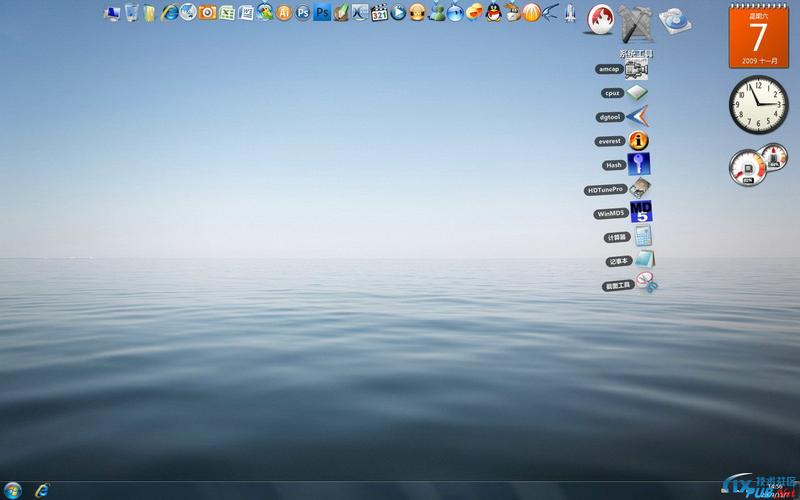Open the Windows Start orb
The height and width of the screenshot is (500, 800).
(x=12, y=490)
